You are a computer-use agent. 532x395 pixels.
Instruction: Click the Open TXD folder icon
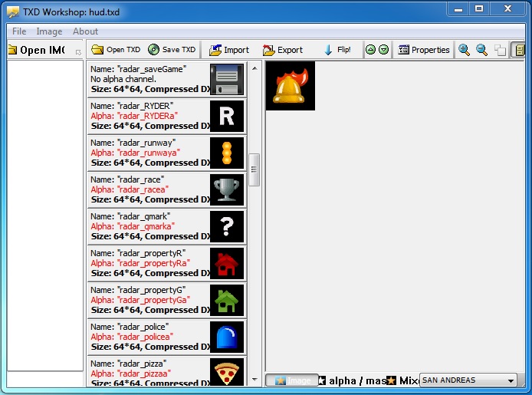pyautogui.click(x=97, y=50)
